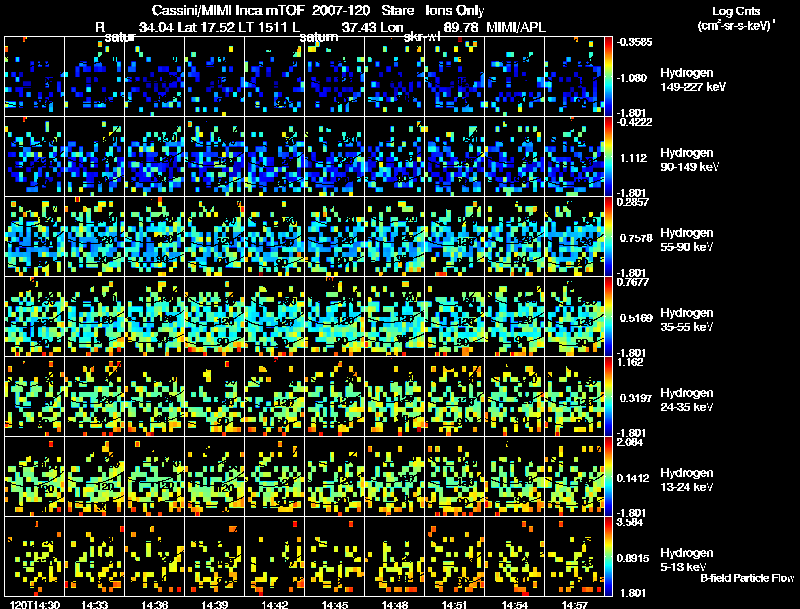Screen dimensions: 800x609
Task: Click the '1.162' color scale value
Action: click(630, 362)
